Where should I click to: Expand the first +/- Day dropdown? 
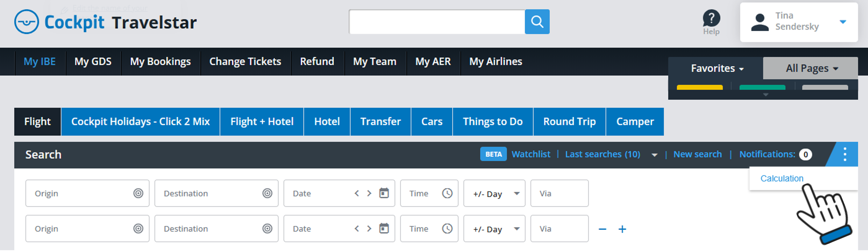pos(516,193)
